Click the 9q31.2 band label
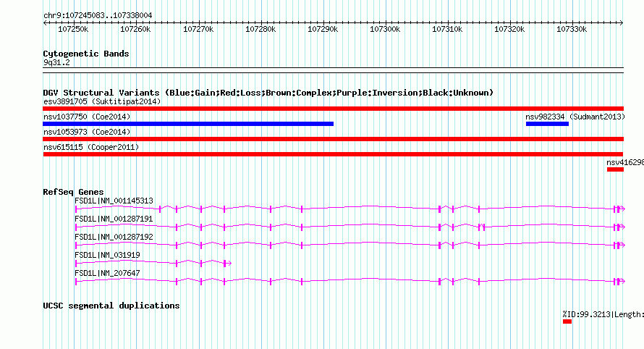 56,62
